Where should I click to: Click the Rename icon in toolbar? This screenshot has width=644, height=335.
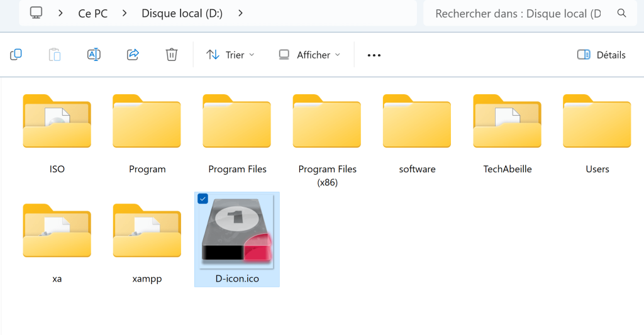pyautogui.click(x=94, y=55)
